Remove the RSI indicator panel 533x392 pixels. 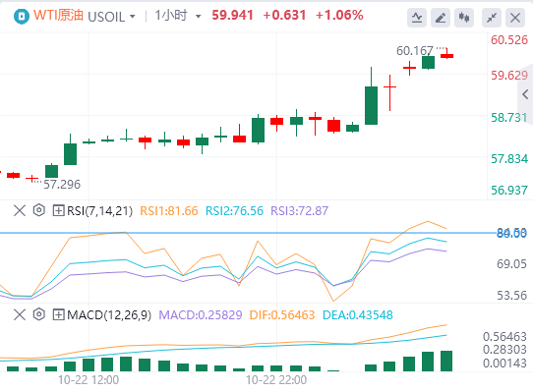(x=20, y=210)
